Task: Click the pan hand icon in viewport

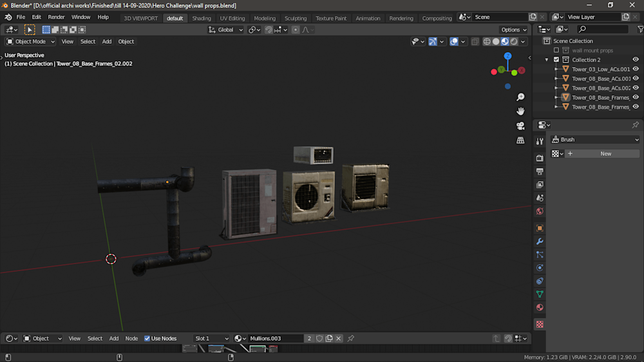Action: tap(520, 111)
